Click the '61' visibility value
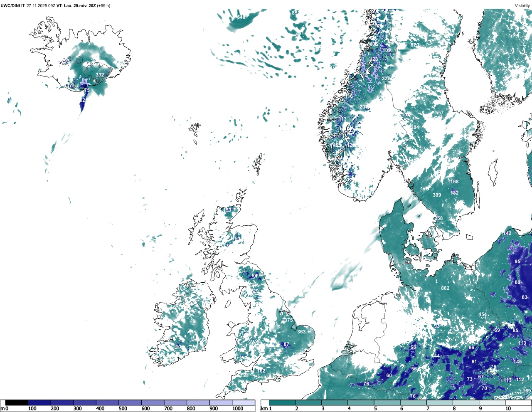Image resolution: width=532 pixels, height=412 pixels. point(474,362)
